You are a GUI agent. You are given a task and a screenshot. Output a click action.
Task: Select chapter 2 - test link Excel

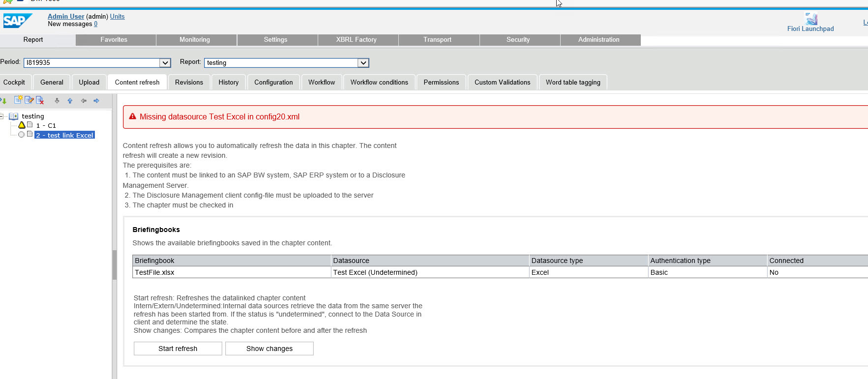point(64,135)
